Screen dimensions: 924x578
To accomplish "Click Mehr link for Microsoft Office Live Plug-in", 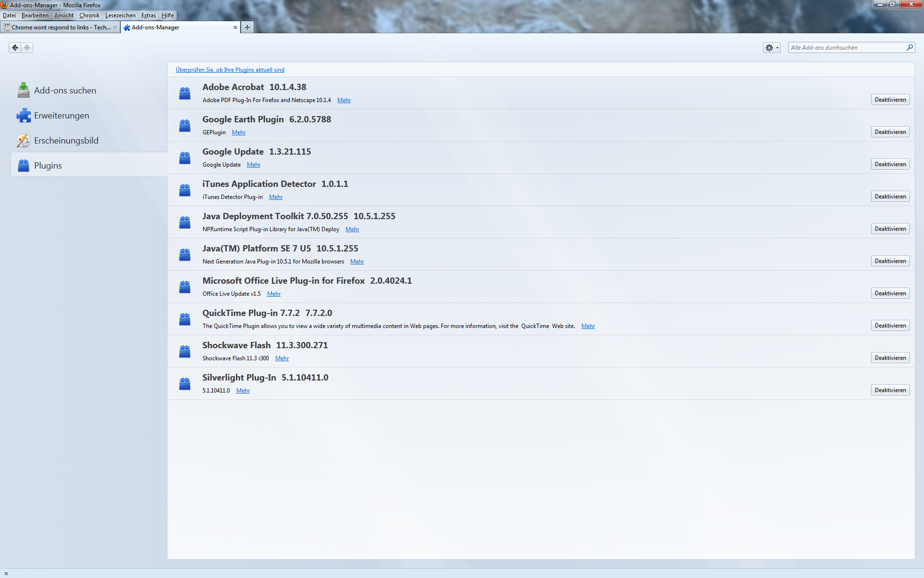I will 274,294.
